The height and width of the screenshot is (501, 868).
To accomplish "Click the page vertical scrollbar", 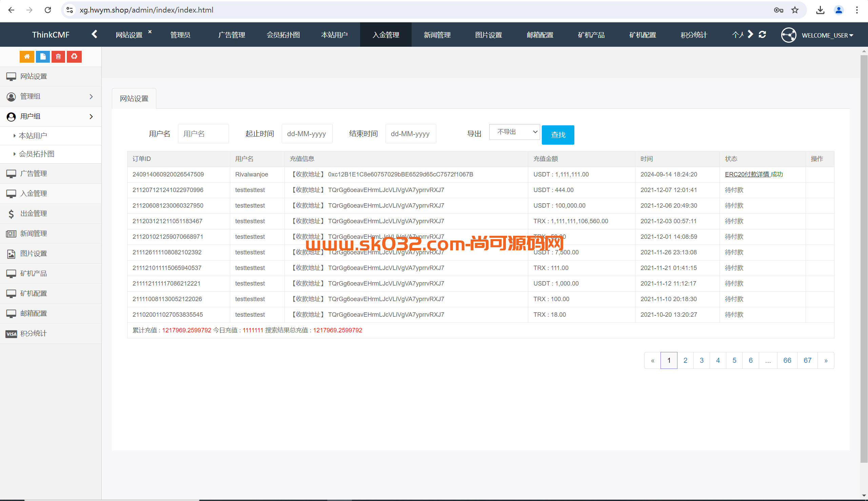I will pyautogui.click(x=864, y=258).
